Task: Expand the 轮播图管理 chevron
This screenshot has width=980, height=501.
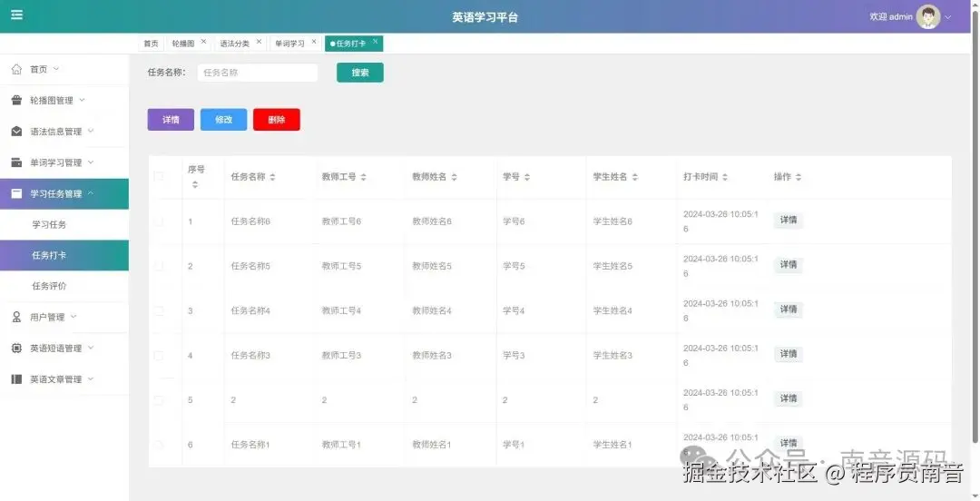Action: coord(82,100)
